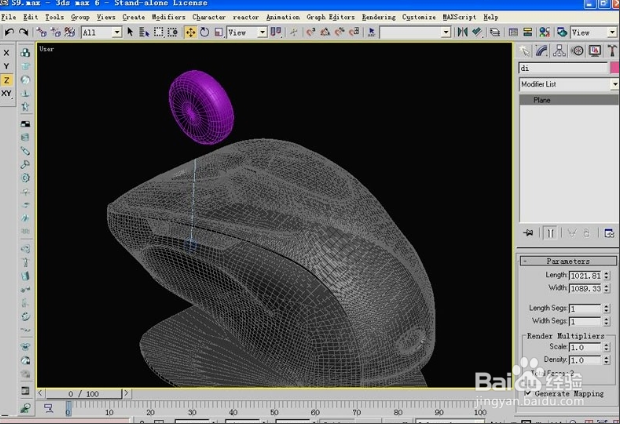Image resolution: width=620 pixels, height=424 pixels.
Task: Open the Curve Editor icon
Action: (x=513, y=32)
